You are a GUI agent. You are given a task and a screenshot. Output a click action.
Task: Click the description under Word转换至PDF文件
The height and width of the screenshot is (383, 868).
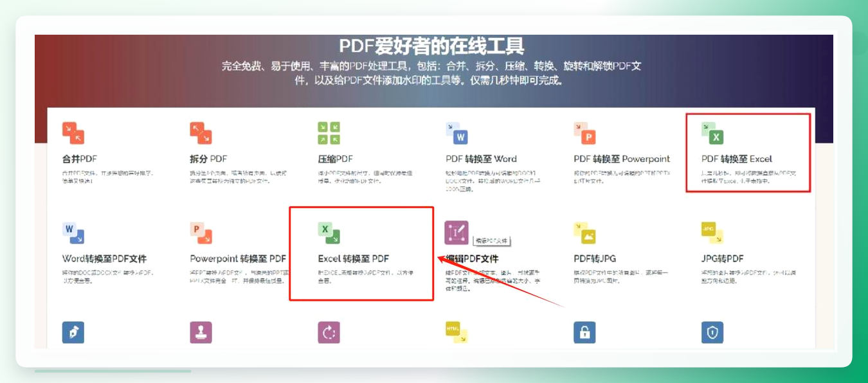coord(108,277)
